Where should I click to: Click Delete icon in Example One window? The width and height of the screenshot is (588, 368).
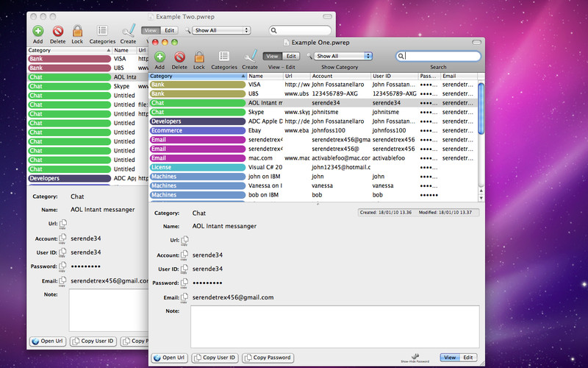(179, 57)
